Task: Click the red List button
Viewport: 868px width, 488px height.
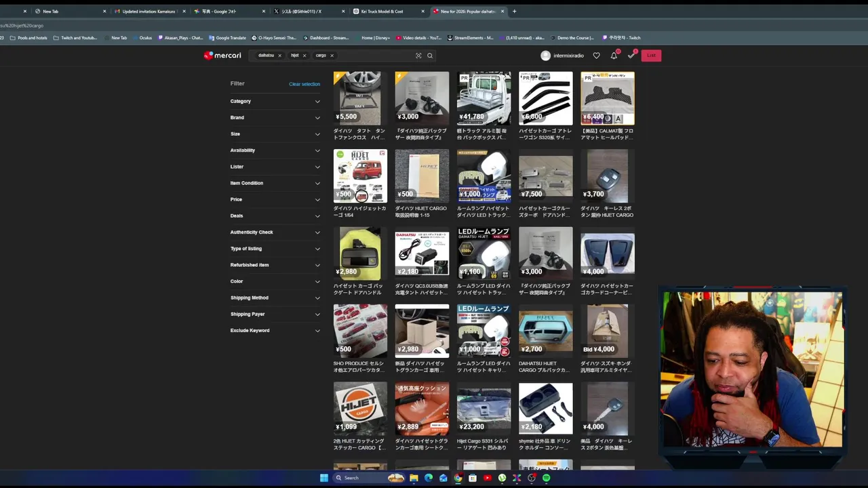Action: 651,56
